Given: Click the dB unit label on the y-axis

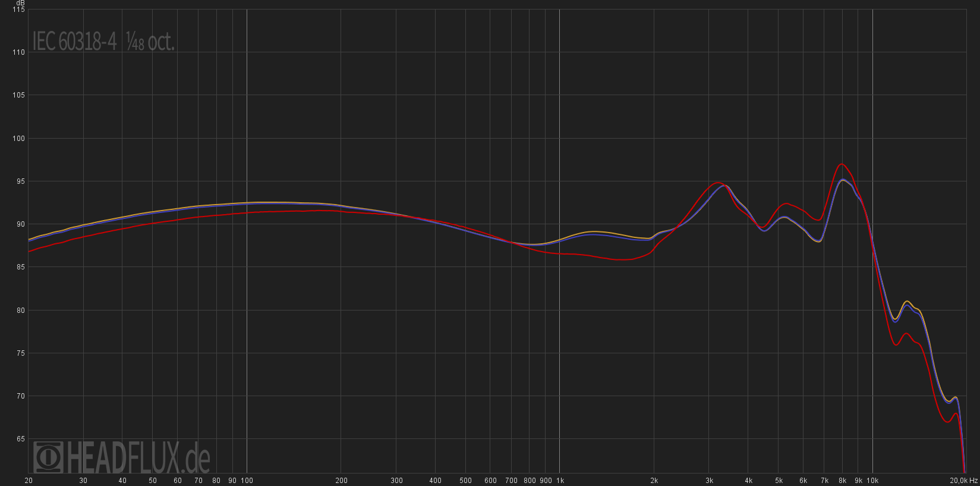Looking at the screenshot, I should click(x=20, y=3).
